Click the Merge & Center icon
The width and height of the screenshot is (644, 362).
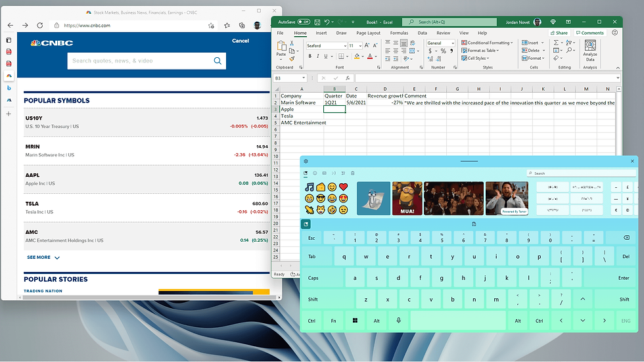pos(412,51)
